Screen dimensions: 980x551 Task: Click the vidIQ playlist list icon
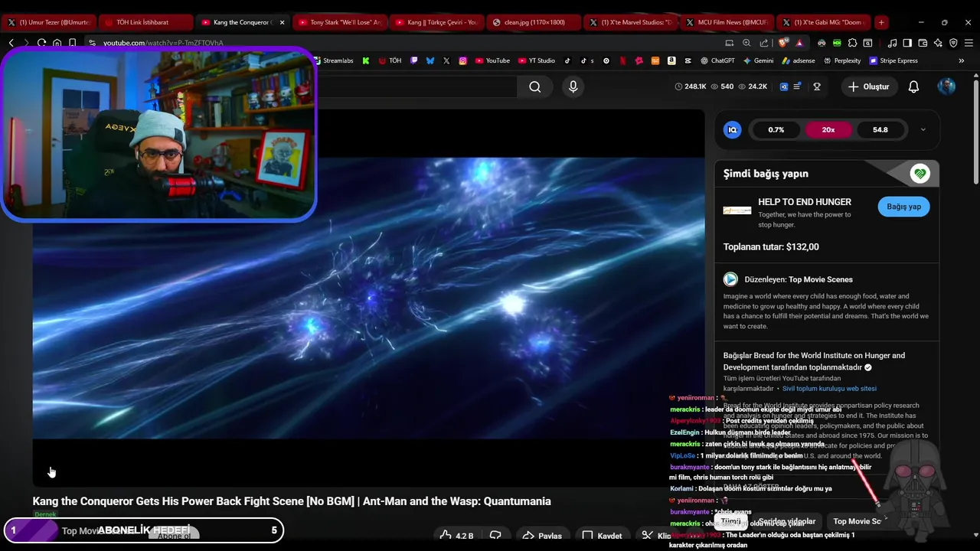coord(797,86)
